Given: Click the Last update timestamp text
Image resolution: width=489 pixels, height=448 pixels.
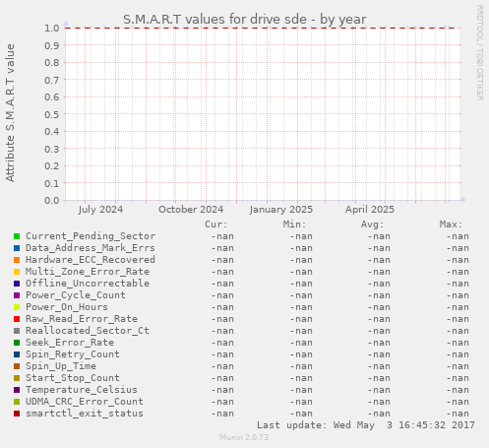Looking at the screenshot, I should coord(366,425).
